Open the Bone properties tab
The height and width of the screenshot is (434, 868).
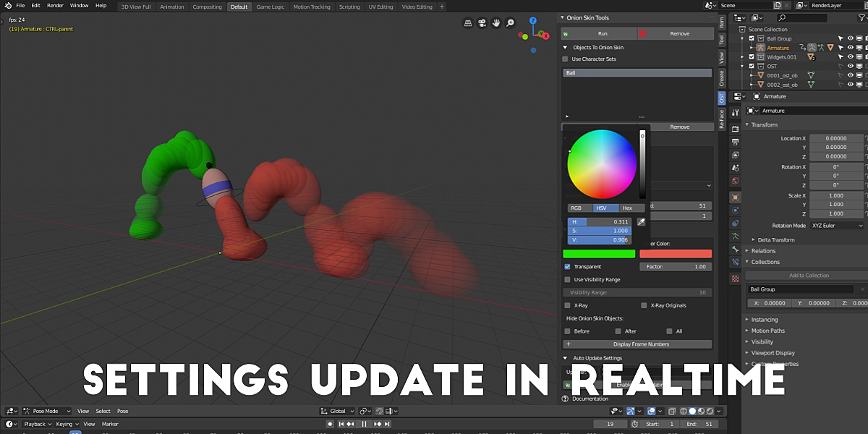point(736,249)
